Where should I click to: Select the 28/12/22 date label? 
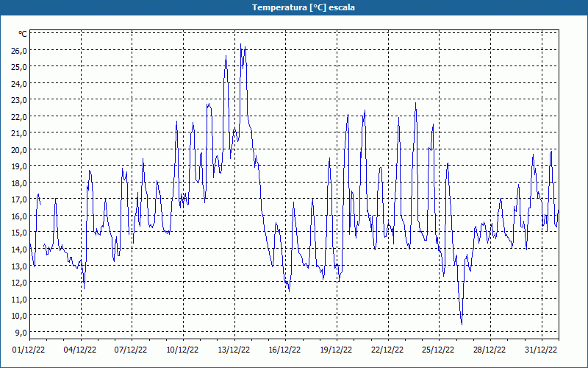(490, 350)
